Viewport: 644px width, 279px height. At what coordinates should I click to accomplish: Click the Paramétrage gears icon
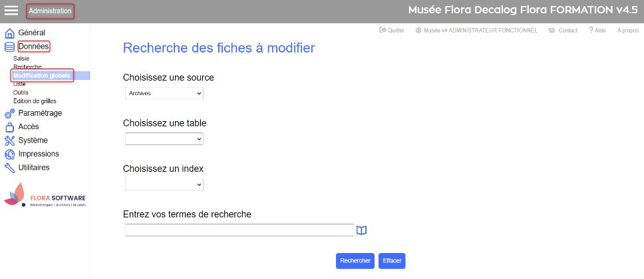click(9, 114)
